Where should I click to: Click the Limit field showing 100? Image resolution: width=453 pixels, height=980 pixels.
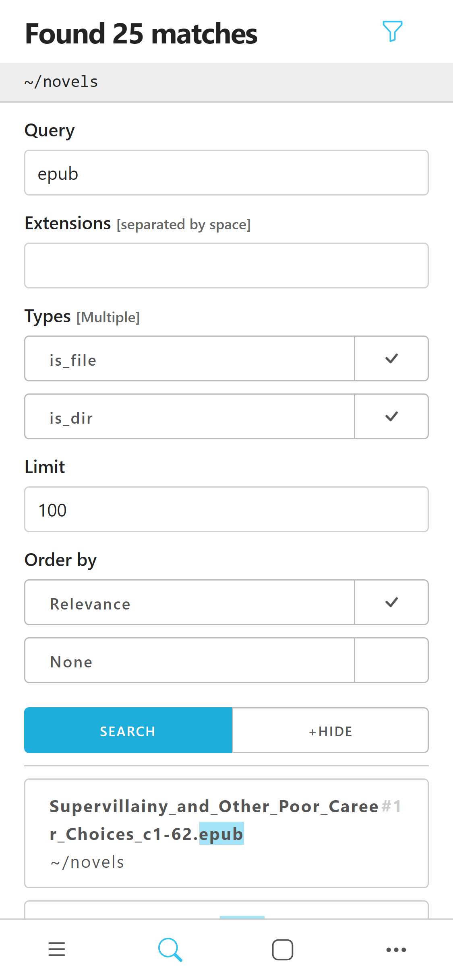(226, 510)
